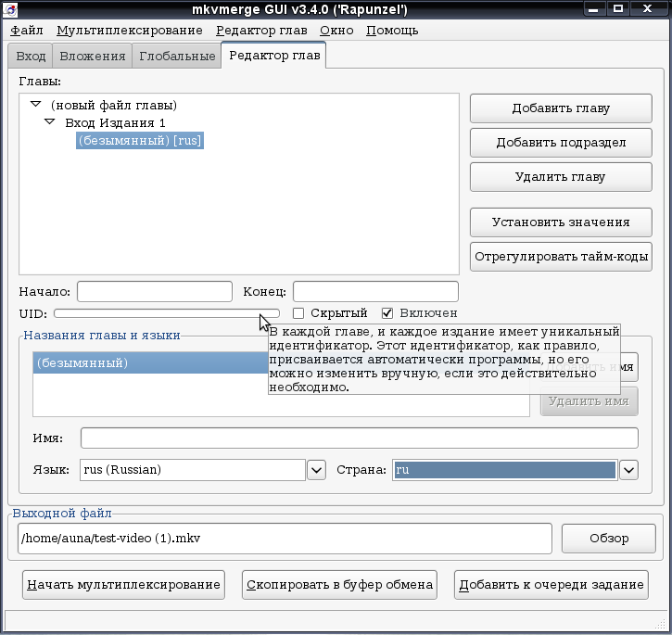Click the Удалить главу button
The image size is (672, 635).
point(561,177)
